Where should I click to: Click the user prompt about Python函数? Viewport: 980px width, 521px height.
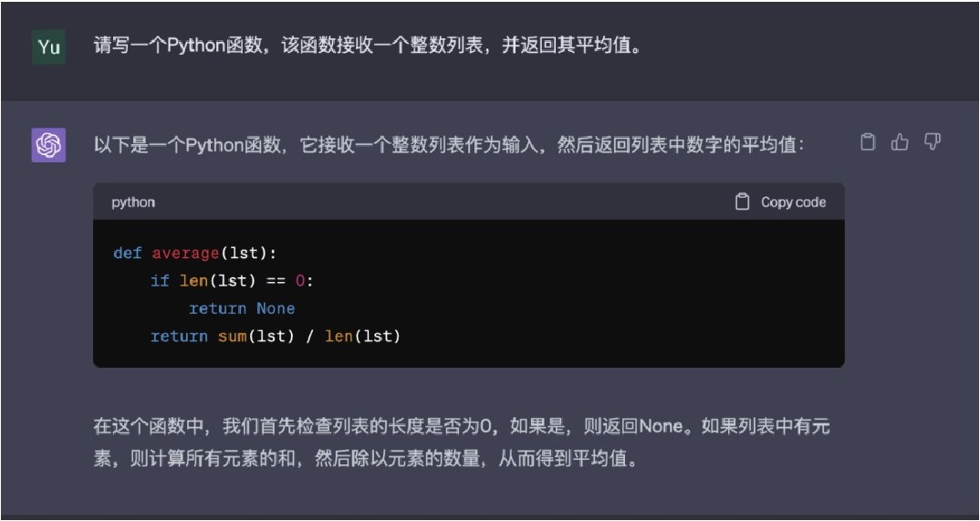pos(368,47)
